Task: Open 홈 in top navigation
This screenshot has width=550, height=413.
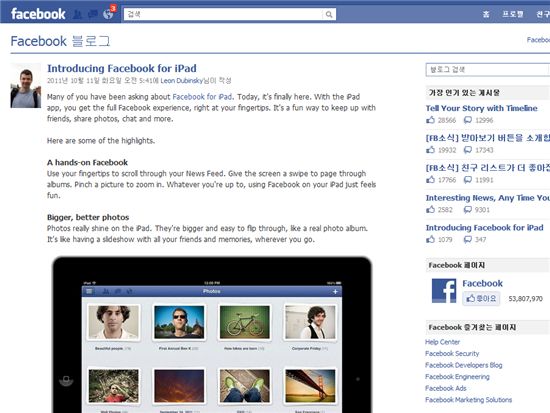Action: [x=486, y=14]
